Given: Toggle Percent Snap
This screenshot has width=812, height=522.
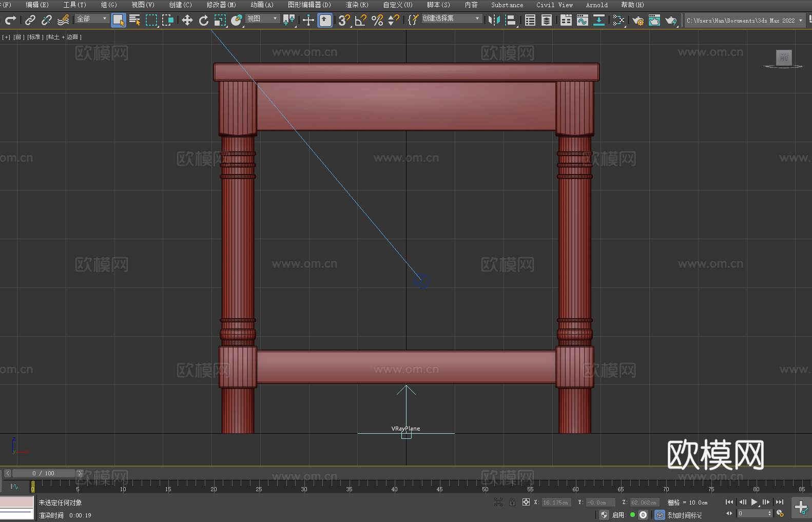Looking at the screenshot, I should [377, 20].
